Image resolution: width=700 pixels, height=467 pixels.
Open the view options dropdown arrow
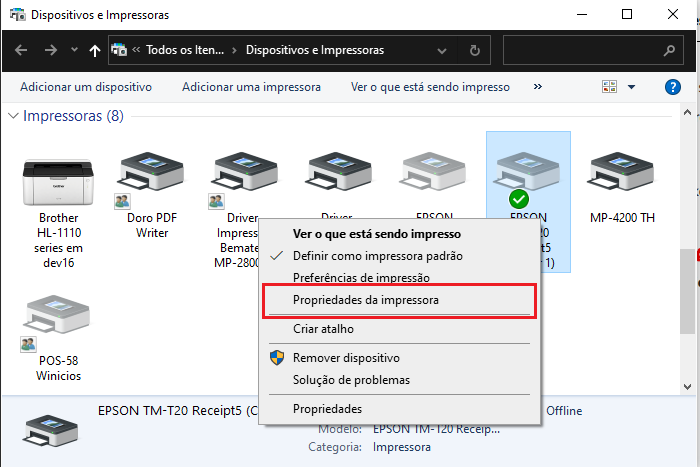click(x=631, y=87)
